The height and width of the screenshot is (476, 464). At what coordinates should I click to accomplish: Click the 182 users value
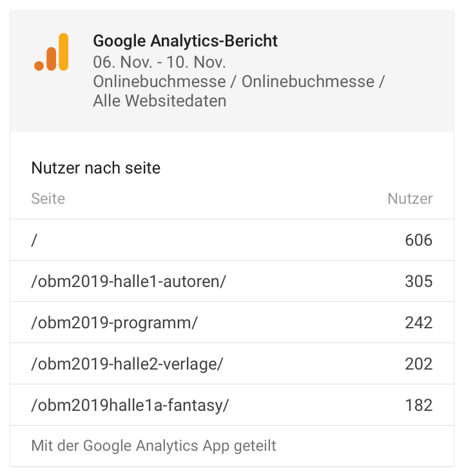pyautogui.click(x=419, y=405)
